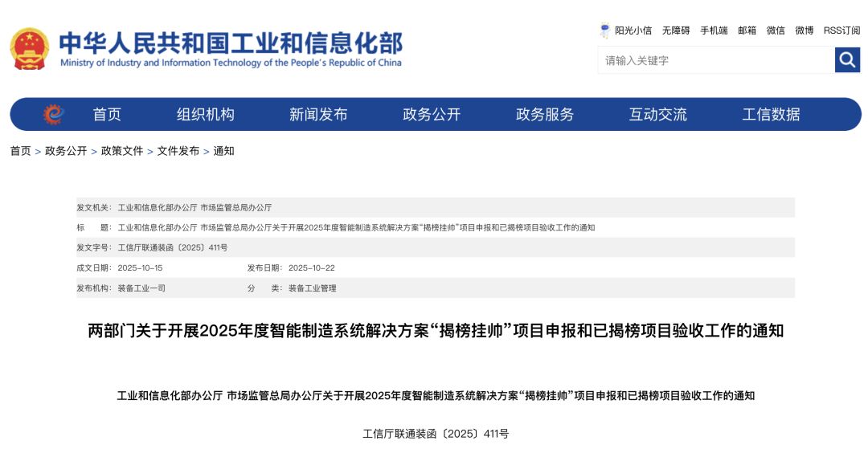The width and height of the screenshot is (868, 457).
Task: Click the magnifier search button
Action: 847,59
